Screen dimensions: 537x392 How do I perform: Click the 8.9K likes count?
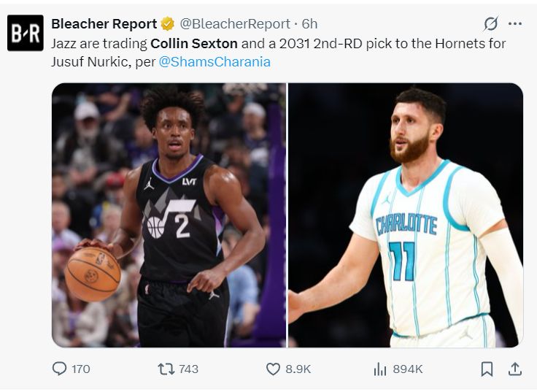298,369
